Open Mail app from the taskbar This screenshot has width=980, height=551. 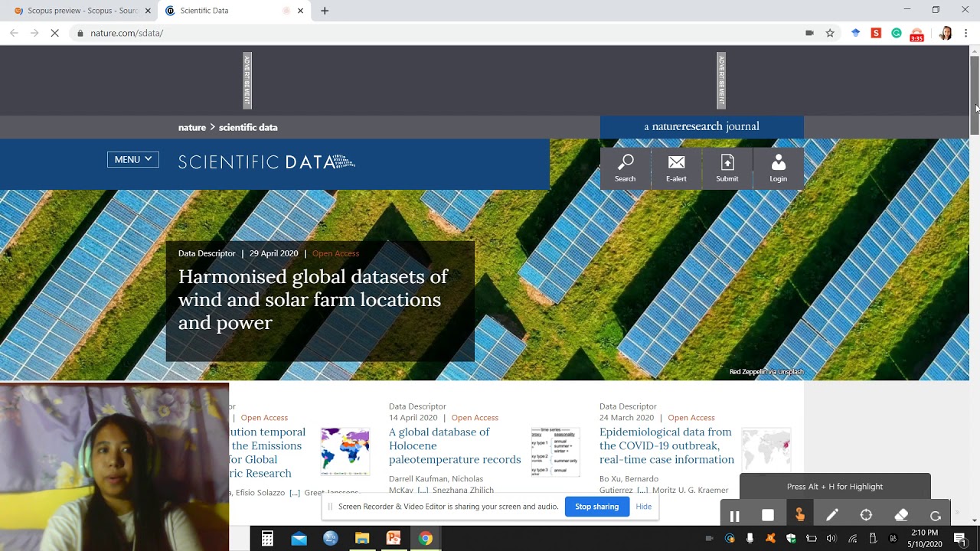tap(299, 539)
